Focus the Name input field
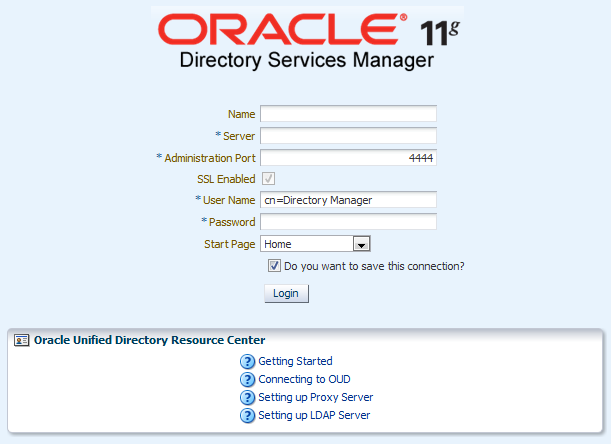Viewport: 611px width, 444px height. click(348, 114)
